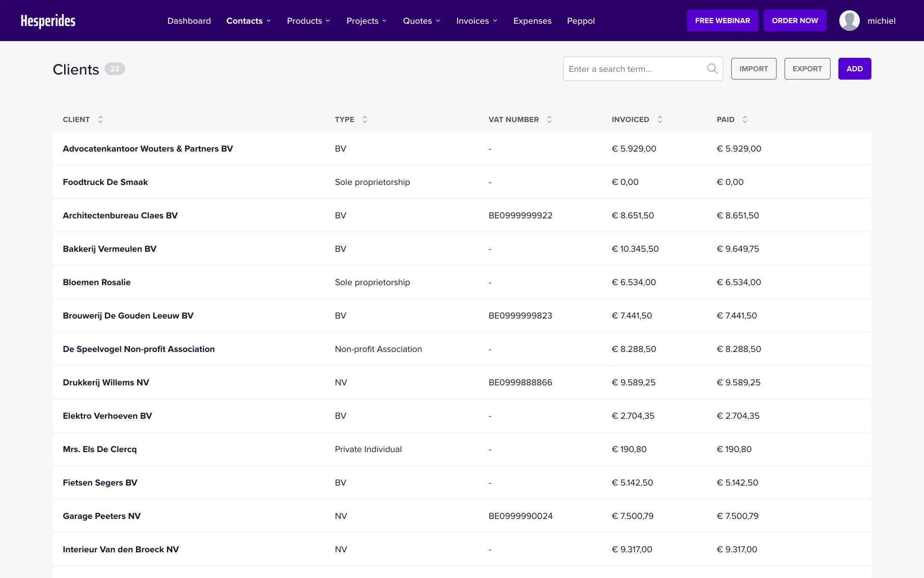The height and width of the screenshot is (578, 924).
Task: Sort by the Paid column arrows
Action: 745,119
